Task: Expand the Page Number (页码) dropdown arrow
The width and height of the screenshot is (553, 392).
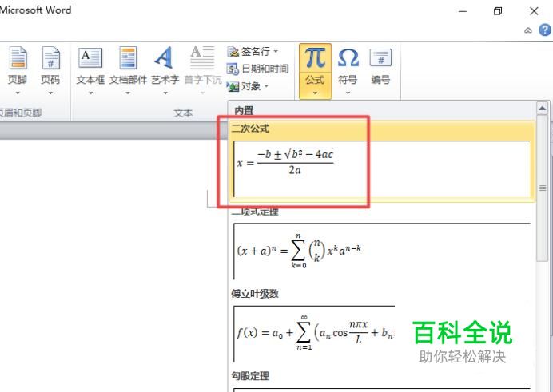Action: click(x=51, y=93)
